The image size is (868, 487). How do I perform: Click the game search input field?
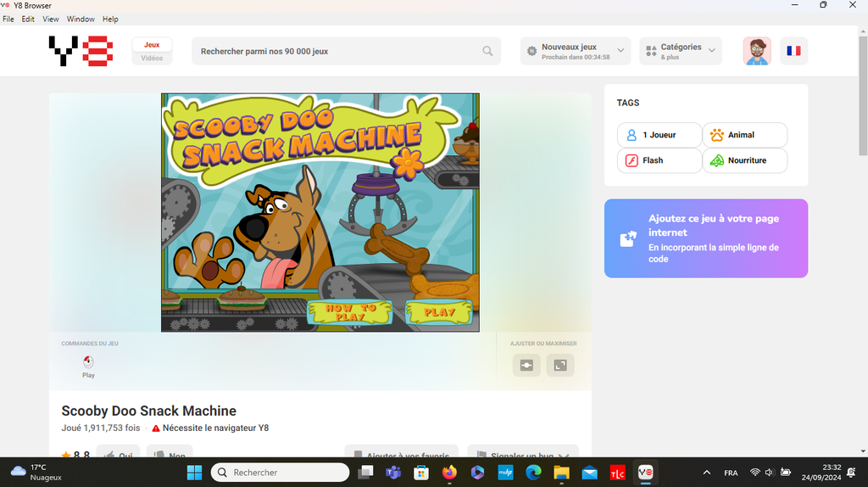pos(339,51)
